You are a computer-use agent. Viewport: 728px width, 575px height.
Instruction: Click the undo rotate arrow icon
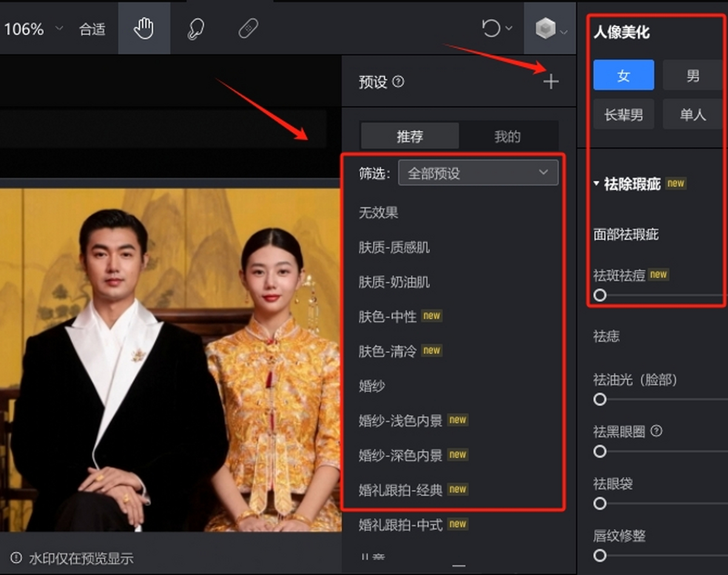491,28
